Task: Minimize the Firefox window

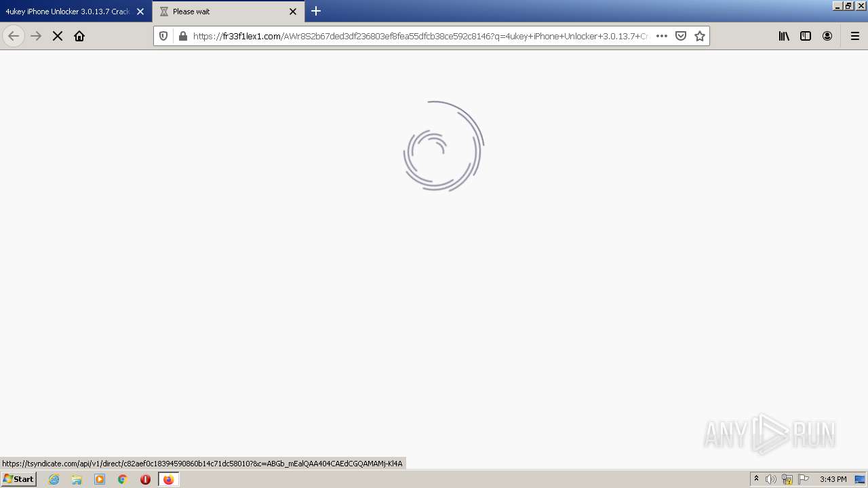Action: point(837,5)
